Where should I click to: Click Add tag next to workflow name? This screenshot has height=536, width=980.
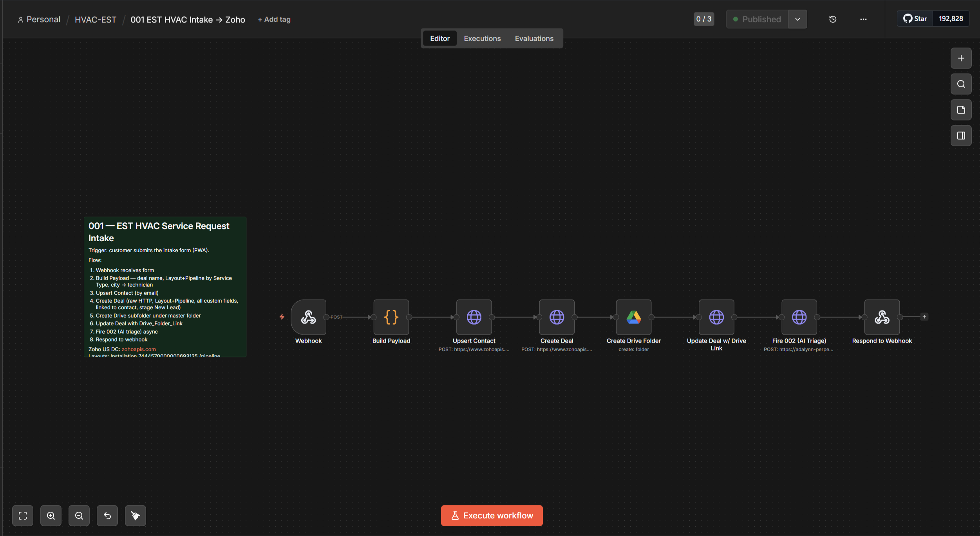pyautogui.click(x=274, y=20)
